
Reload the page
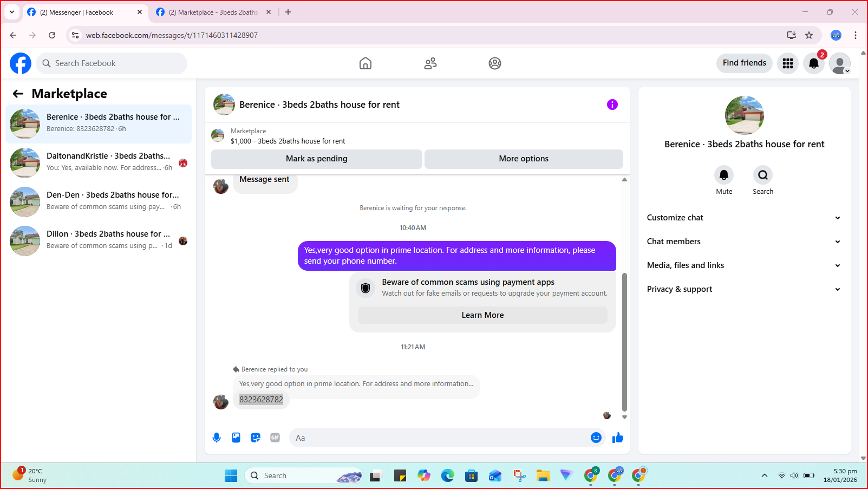click(x=52, y=35)
